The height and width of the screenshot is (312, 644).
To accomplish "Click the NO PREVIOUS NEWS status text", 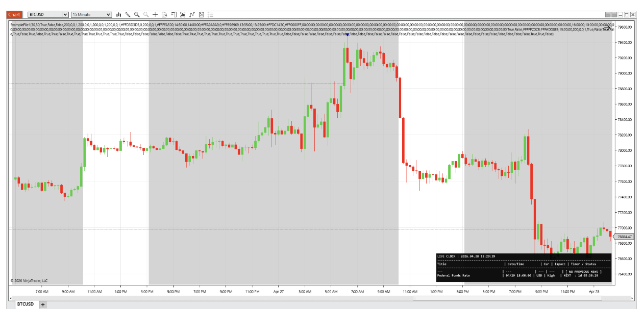I will [x=583, y=271].
